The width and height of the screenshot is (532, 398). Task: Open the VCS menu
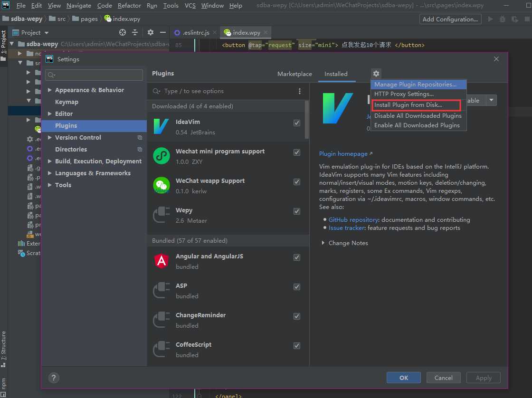click(190, 5)
